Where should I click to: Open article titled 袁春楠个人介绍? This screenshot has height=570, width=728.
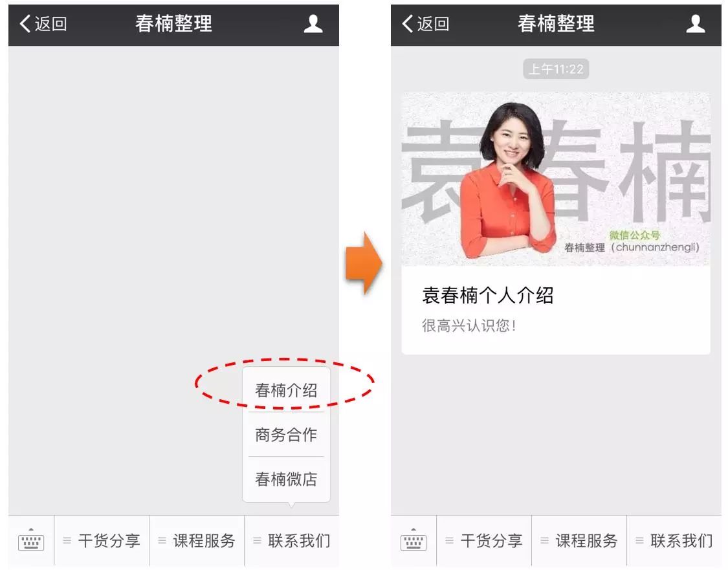487,295
